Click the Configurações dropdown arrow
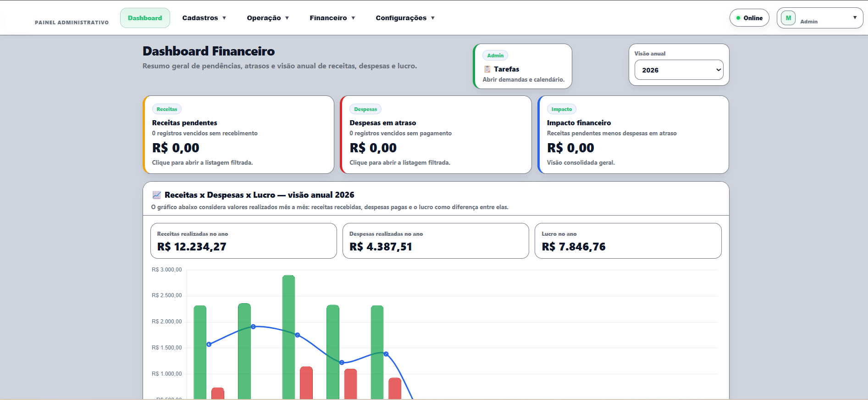 (x=432, y=18)
